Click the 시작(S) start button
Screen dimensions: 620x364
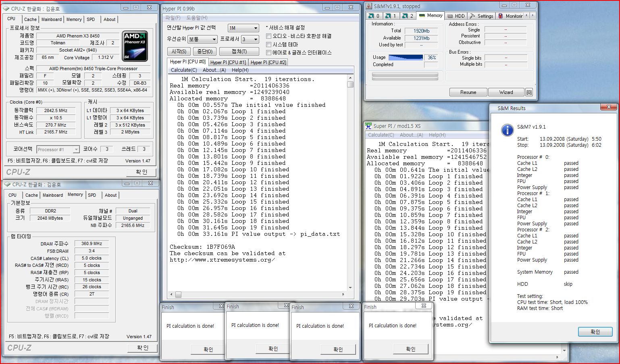[x=179, y=52]
